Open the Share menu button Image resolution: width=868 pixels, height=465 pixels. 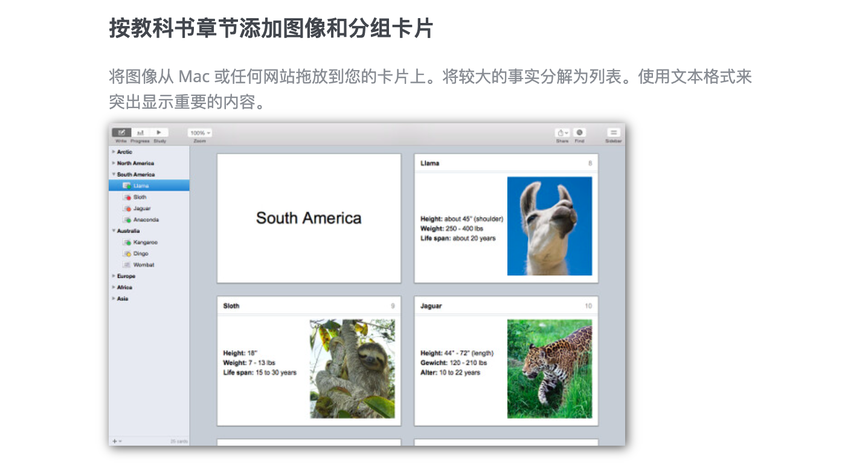point(562,133)
